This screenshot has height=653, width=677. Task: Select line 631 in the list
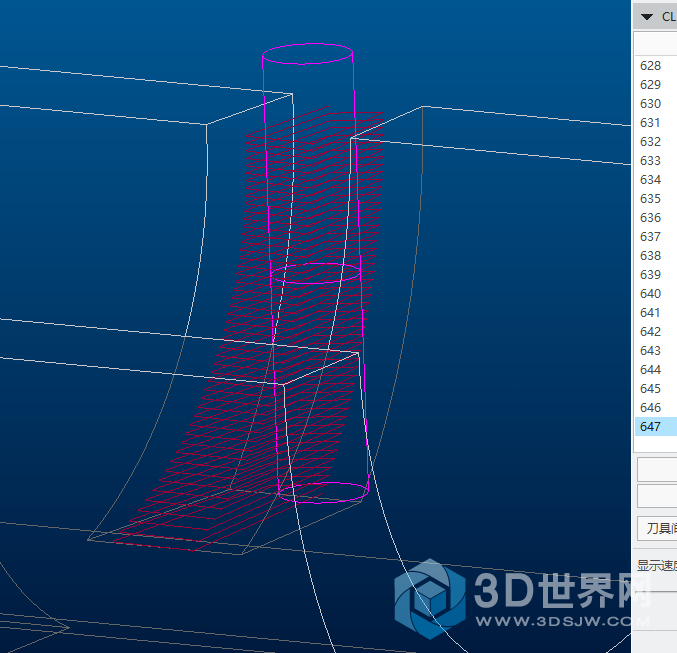click(x=656, y=123)
